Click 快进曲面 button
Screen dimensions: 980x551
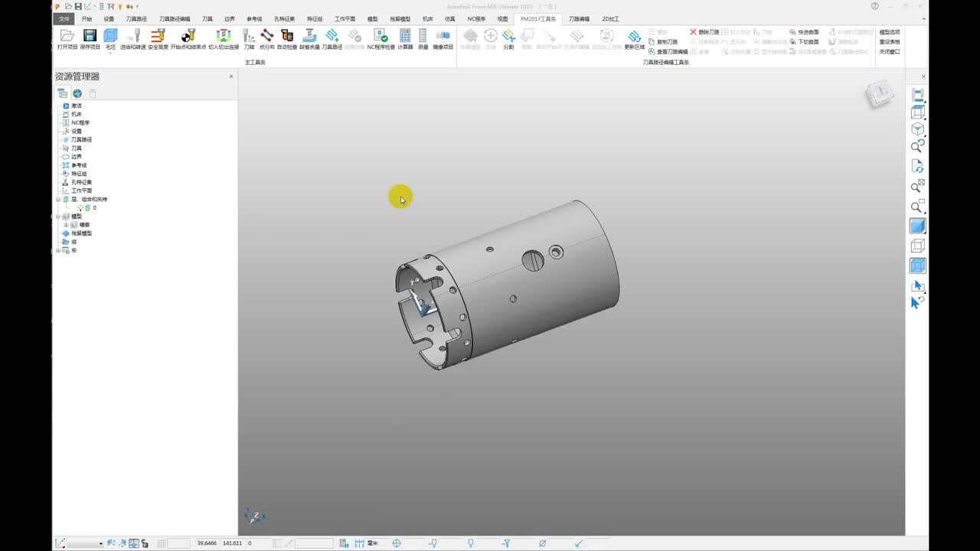click(x=804, y=32)
